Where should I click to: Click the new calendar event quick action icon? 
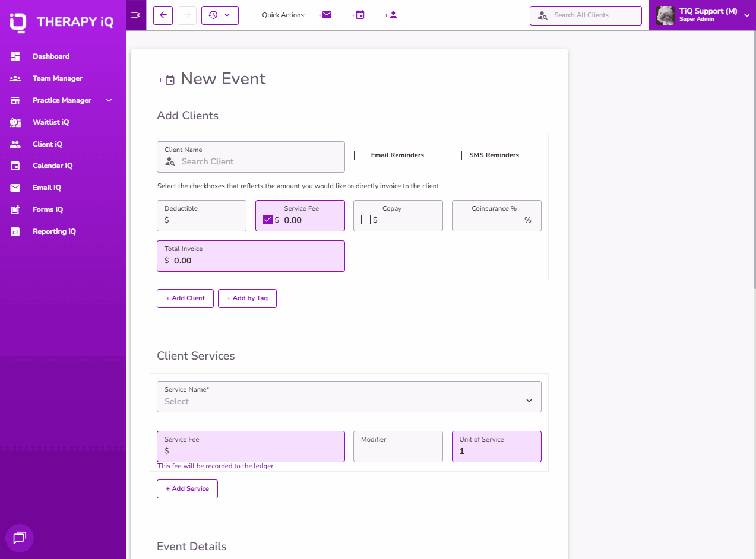(358, 15)
